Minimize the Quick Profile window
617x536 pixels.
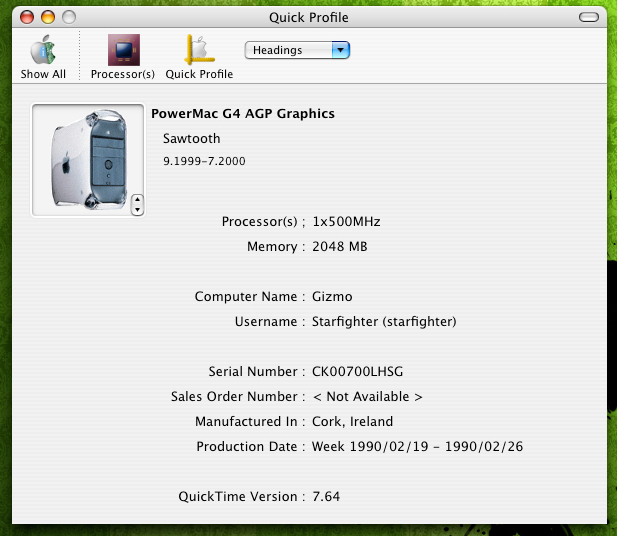(x=48, y=17)
